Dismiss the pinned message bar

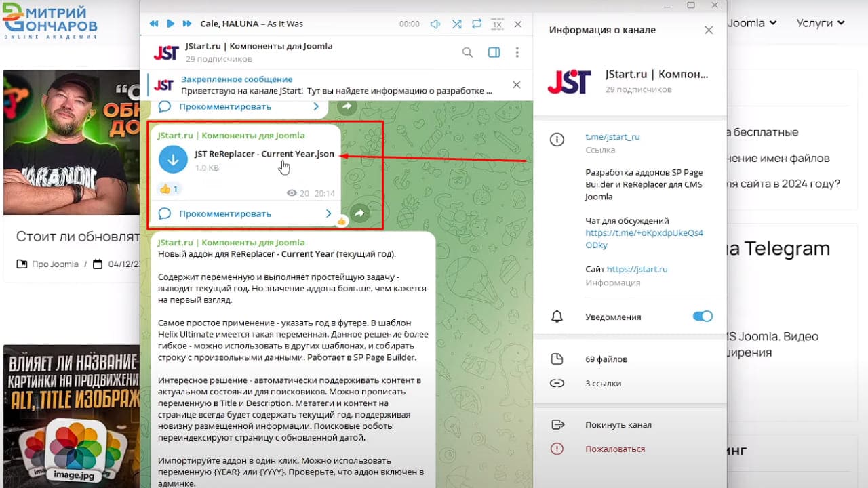click(x=517, y=85)
